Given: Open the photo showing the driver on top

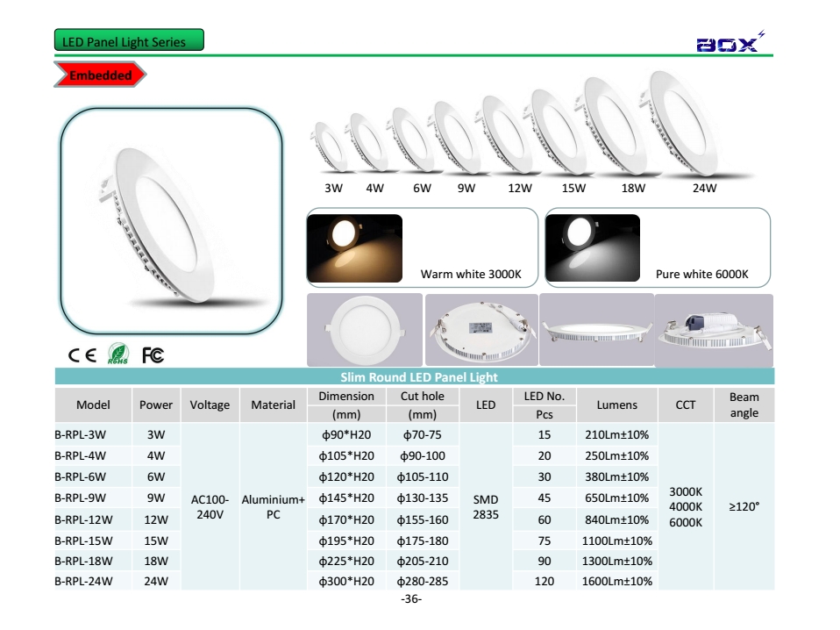Looking at the screenshot, I should [x=714, y=330].
